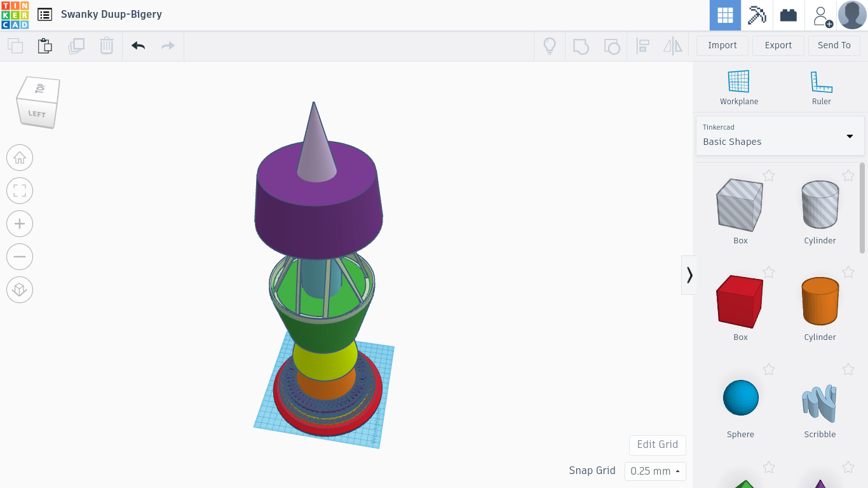The height and width of the screenshot is (488, 868).
Task: Star the Sphere shape
Action: [769, 369]
